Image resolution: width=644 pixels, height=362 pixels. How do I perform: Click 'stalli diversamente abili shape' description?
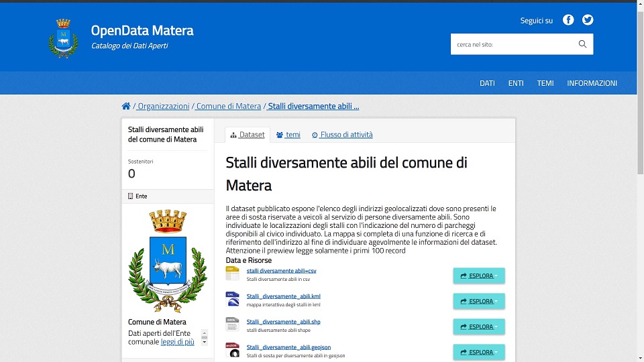pyautogui.click(x=278, y=330)
